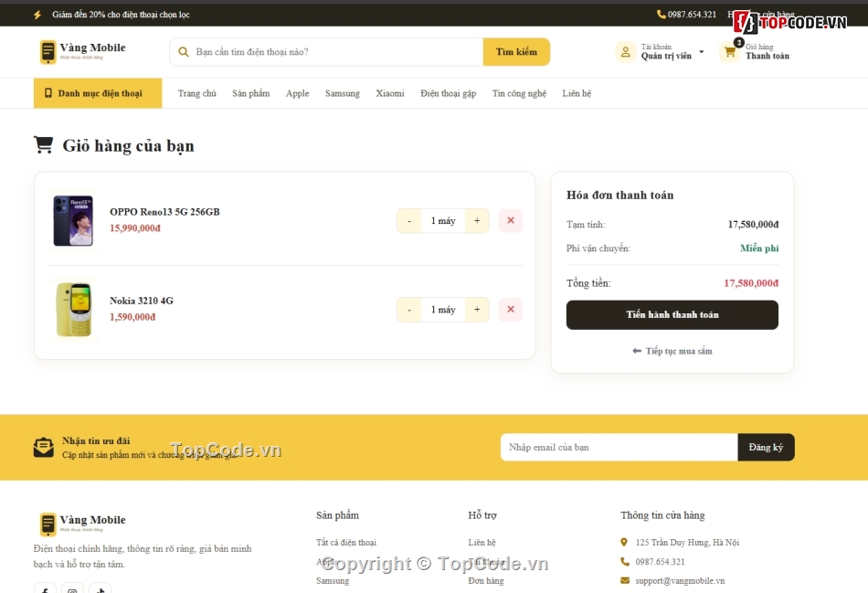
Task: Click the footer phone icon
Action: (624, 561)
